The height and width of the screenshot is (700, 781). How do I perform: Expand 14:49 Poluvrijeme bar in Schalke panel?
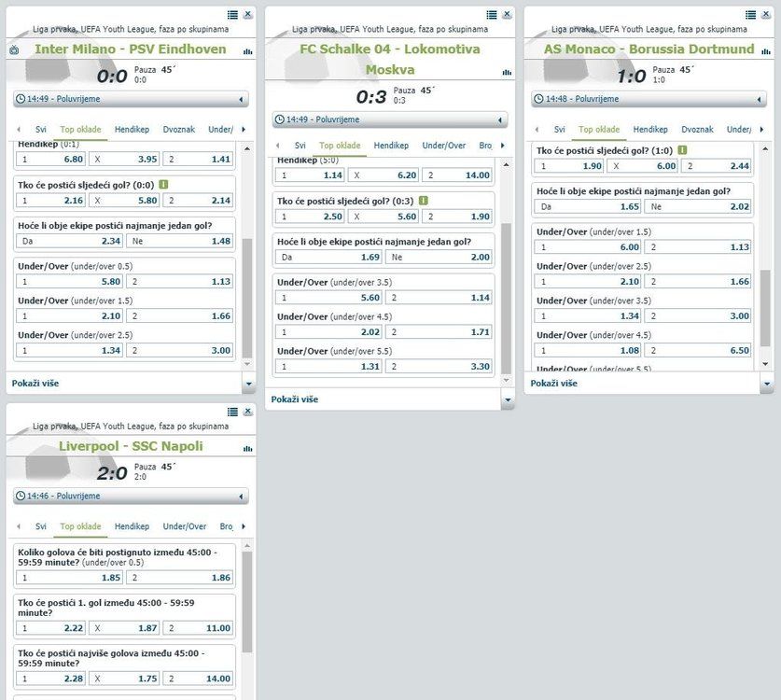pos(390,119)
